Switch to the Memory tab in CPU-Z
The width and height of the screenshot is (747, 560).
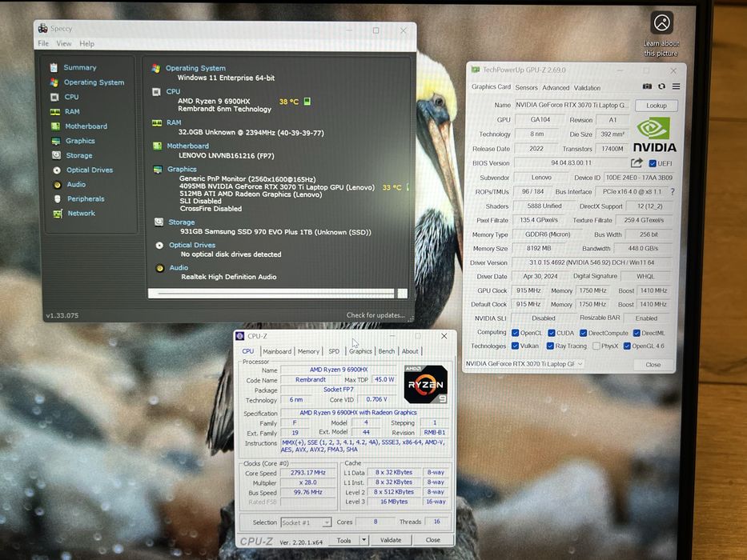point(308,351)
